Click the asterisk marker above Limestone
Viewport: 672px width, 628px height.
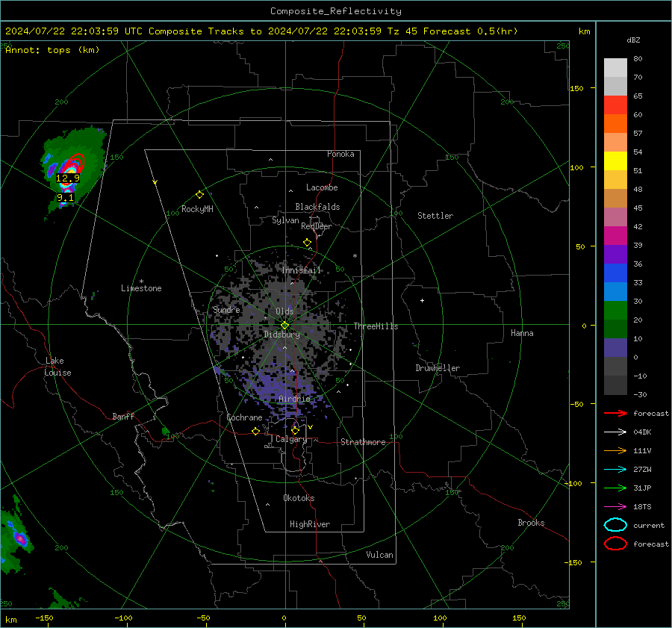point(141,282)
